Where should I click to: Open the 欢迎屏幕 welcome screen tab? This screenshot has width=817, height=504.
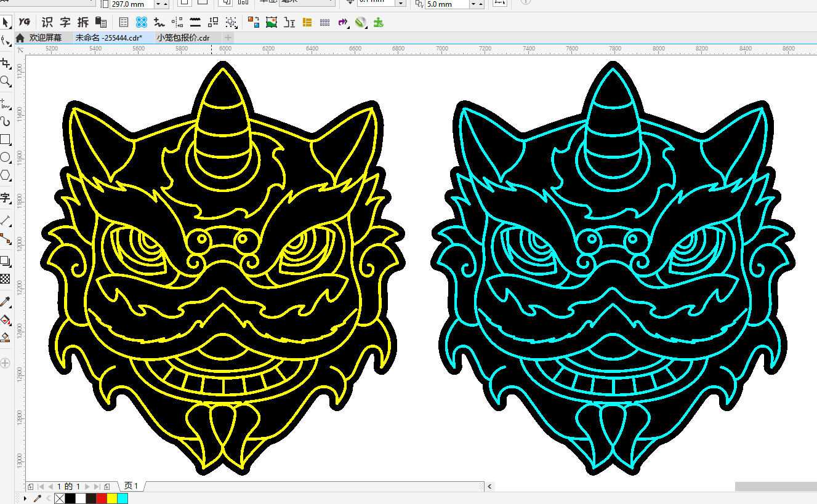pyautogui.click(x=46, y=38)
